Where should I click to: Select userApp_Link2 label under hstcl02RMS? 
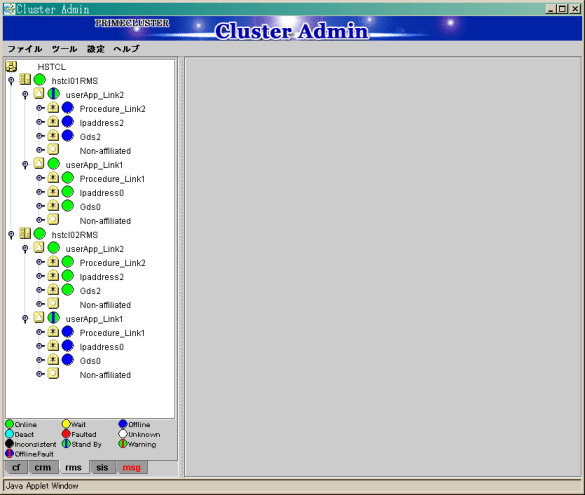[94, 249]
